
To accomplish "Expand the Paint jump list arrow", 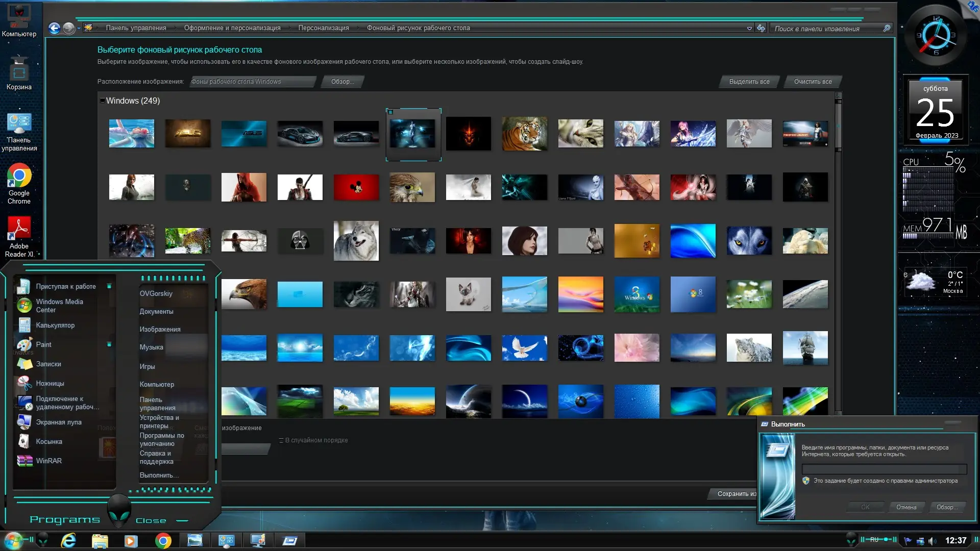I will pyautogui.click(x=109, y=344).
